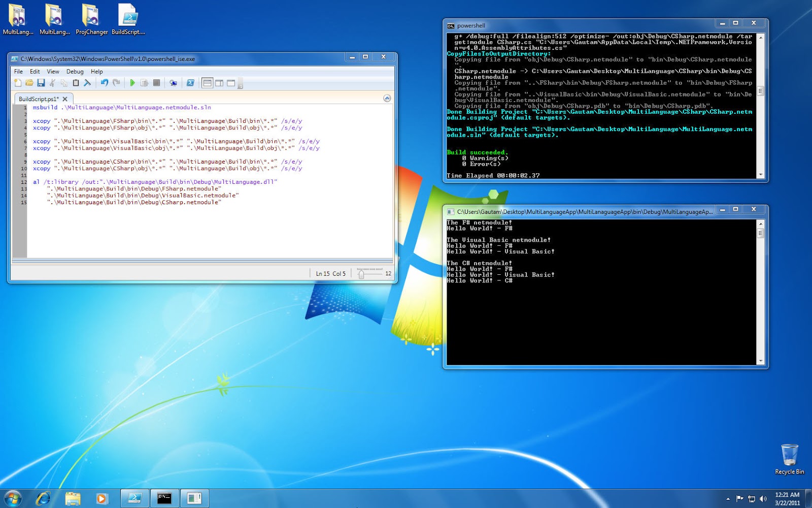
Task: Open Windows Media Player from the taskbar
Action: tap(102, 498)
